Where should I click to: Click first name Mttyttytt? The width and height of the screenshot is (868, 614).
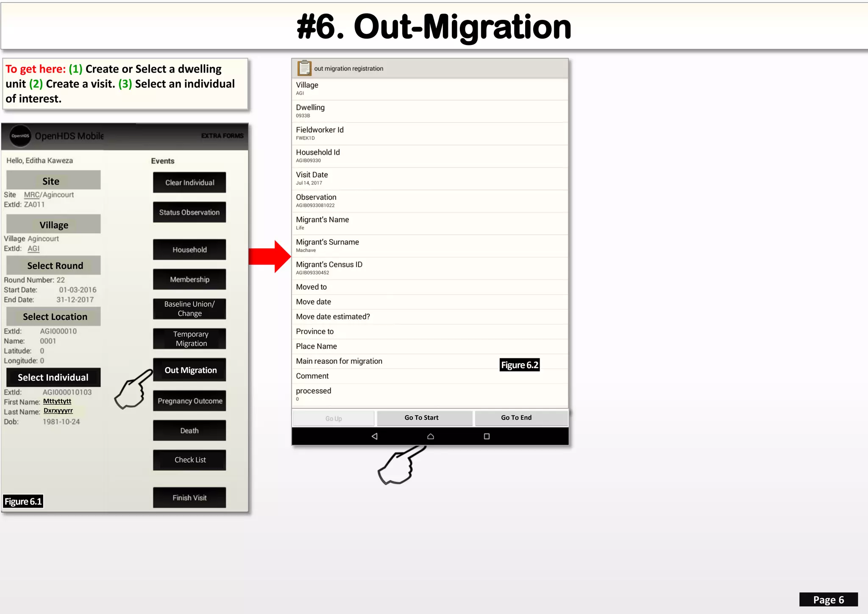click(57, 401)
